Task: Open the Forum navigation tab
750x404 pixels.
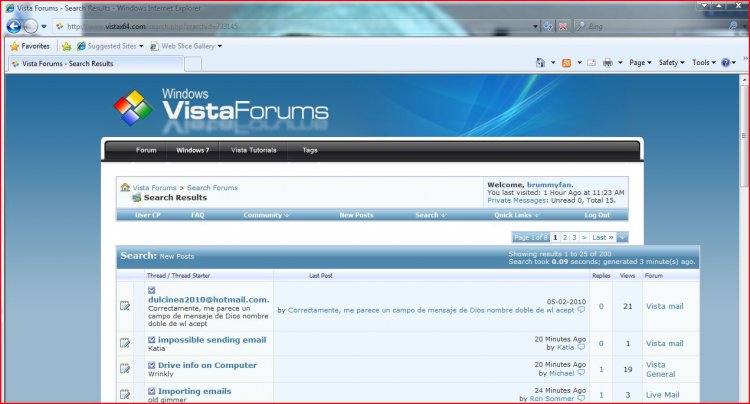Action: (x=146, y=150)
